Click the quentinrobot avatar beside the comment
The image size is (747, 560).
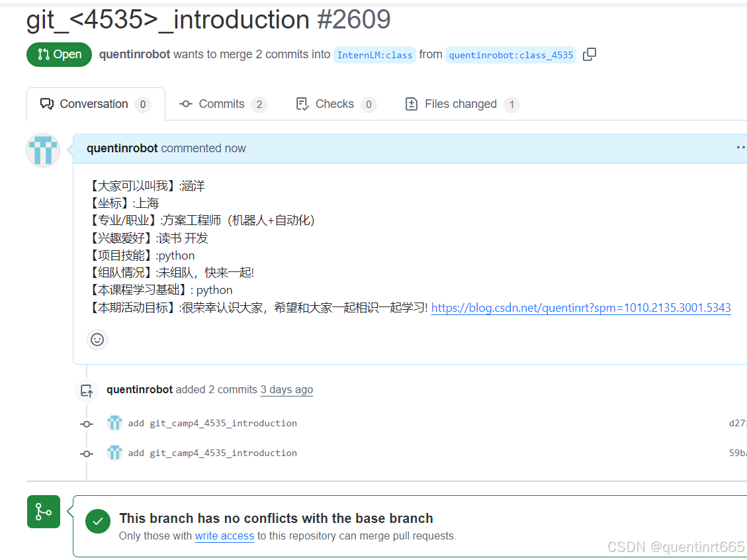43,150
